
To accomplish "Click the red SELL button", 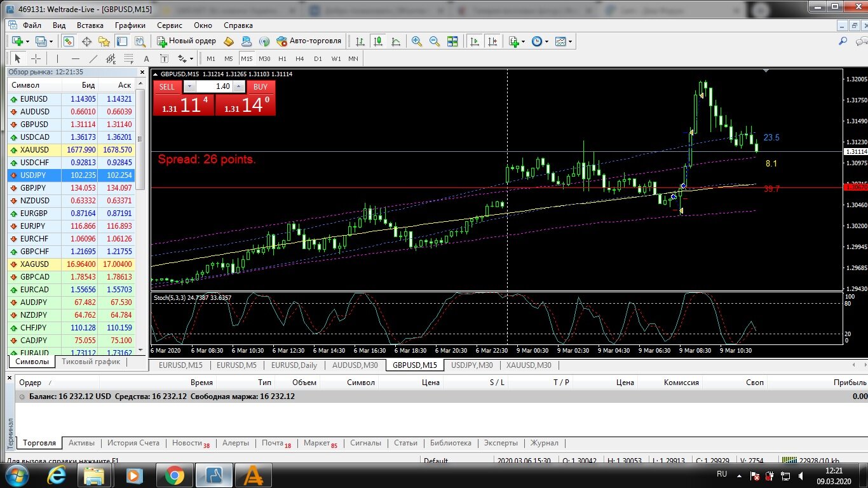I will tap(166, 86).
